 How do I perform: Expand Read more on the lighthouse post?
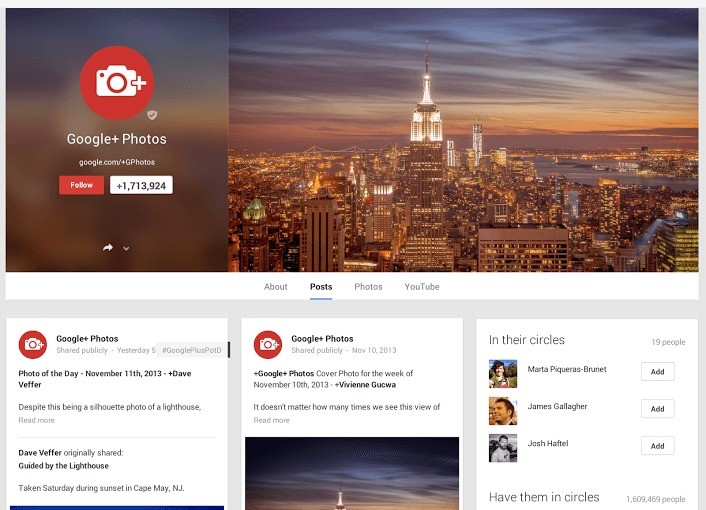click(x=37, y=421)
